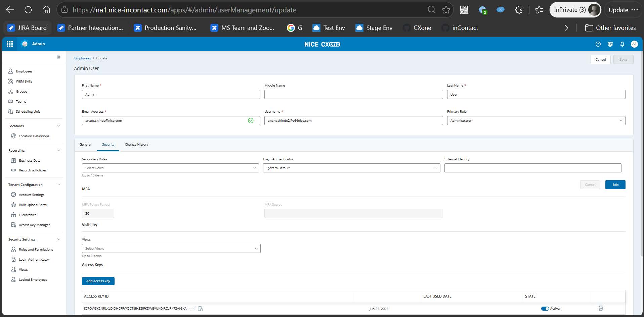Open the Login Authenticator dropdown
The image size is (644, 317).
(x=351, y=168)
